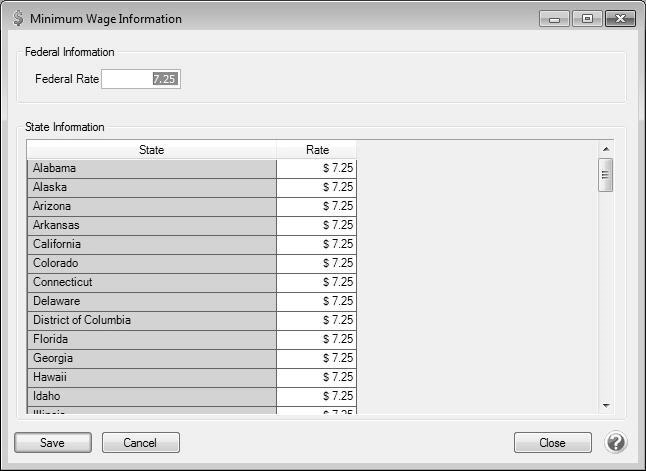Screen dimensions: 646x471
Task: Select the California state row
Action: 151,244
